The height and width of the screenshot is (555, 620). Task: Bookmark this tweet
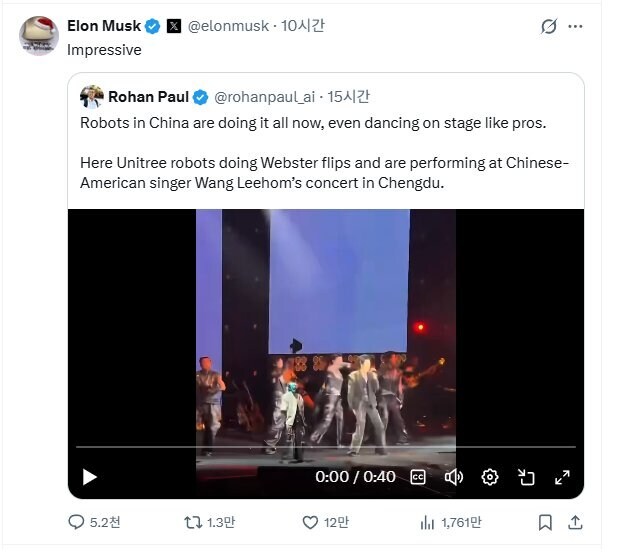(545, 522)
